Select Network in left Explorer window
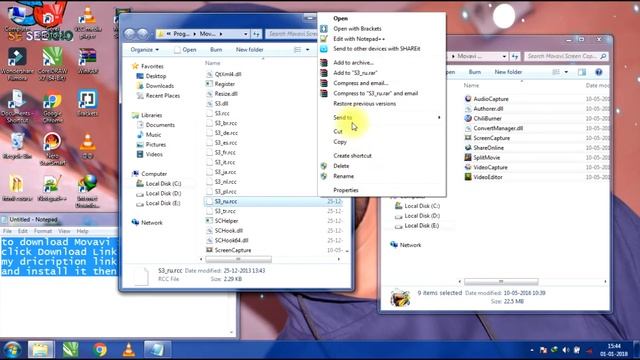This screenshot has width=640, height=360. (151, 222)
